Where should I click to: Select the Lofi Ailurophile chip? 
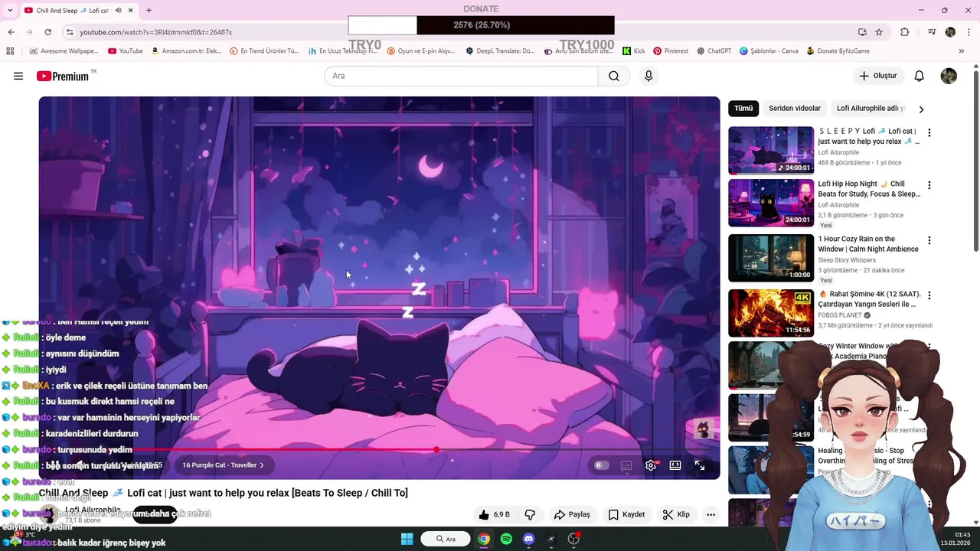click(871, 109)
